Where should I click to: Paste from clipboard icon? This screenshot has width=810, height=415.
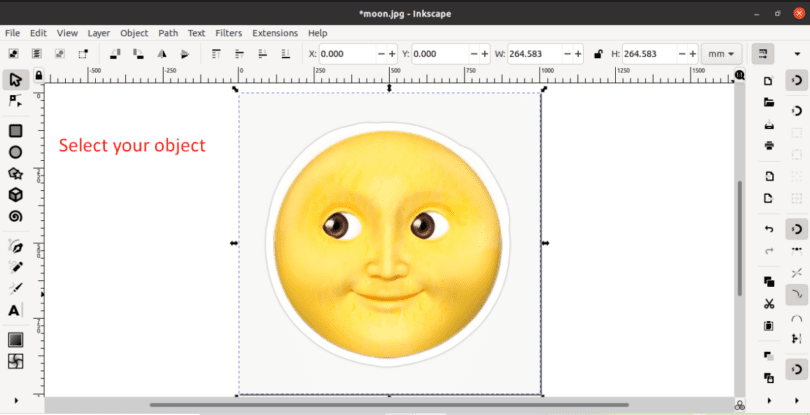click(769, 326)
